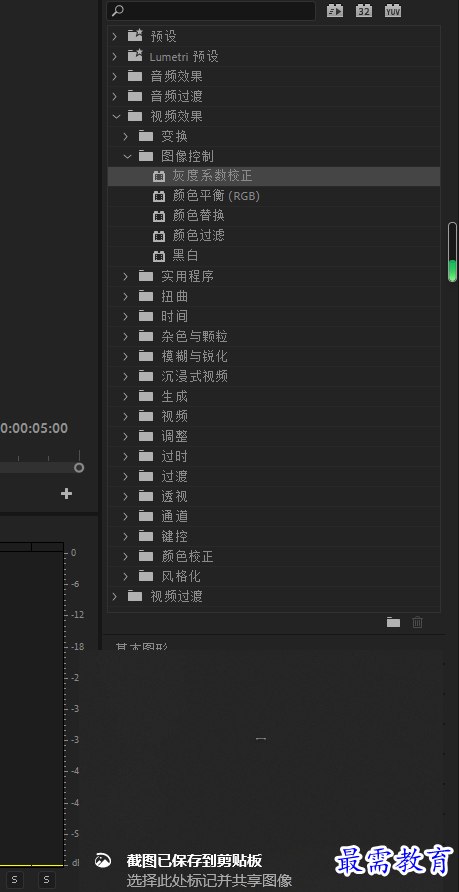Expand the 变换 subfolder
459x892 pixels.
tap(126, 137)
